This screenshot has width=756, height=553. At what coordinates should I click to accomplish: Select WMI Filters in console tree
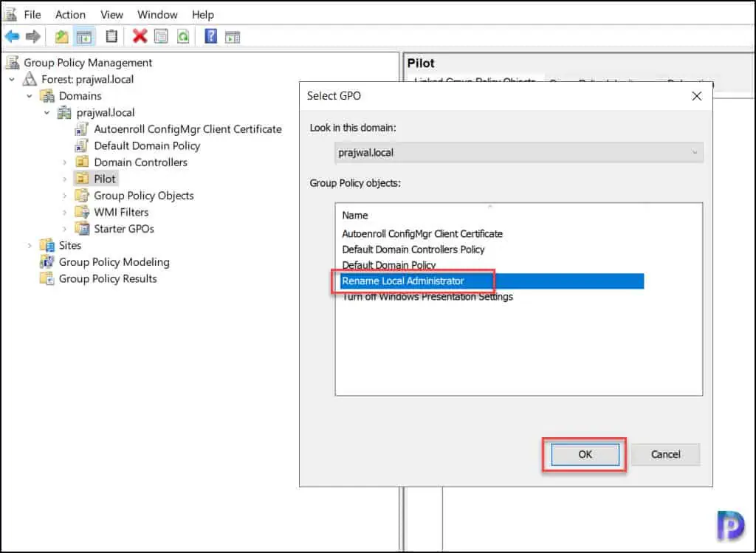(121, 212)
